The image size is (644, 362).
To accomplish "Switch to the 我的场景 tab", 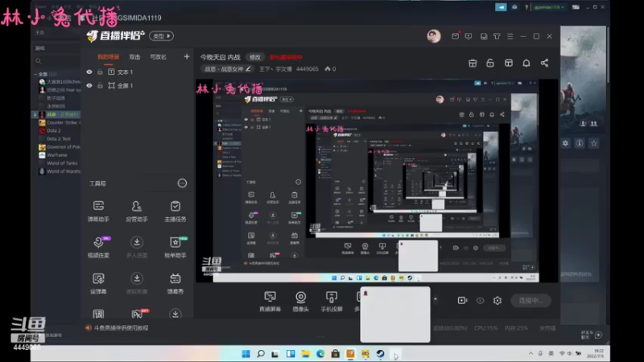I will point(108,56).
